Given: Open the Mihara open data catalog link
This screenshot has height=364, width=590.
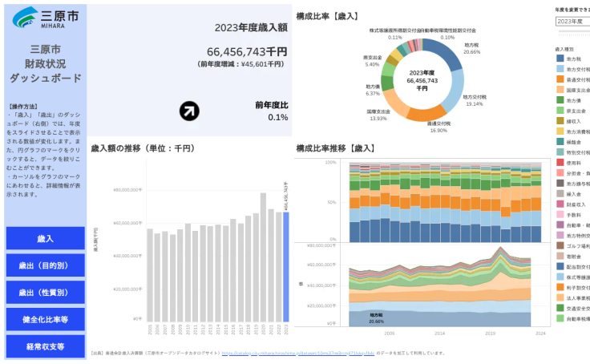Looking at the screenshot, I should (x=298, y=353).
